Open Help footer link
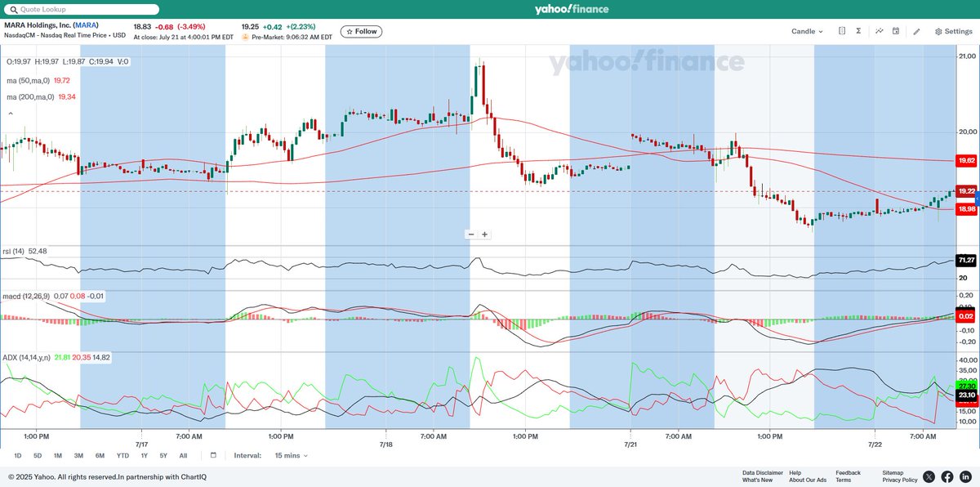The height and width of the screenshot is (487, 980). point(795,472)
